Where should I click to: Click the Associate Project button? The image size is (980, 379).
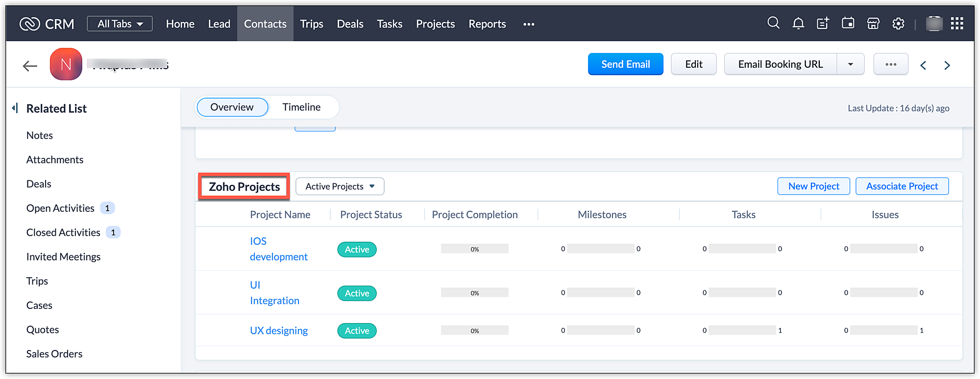(x=902, y=186)
